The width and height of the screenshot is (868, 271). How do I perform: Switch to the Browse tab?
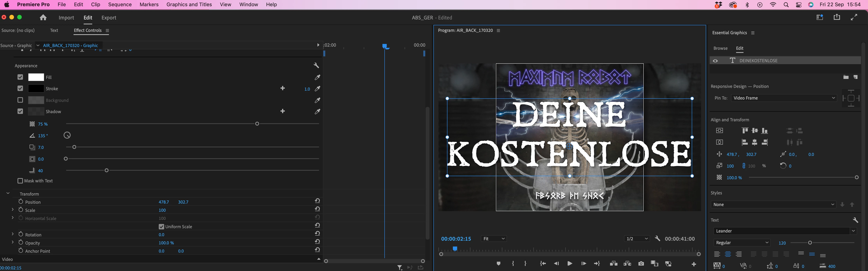[720, 48]
